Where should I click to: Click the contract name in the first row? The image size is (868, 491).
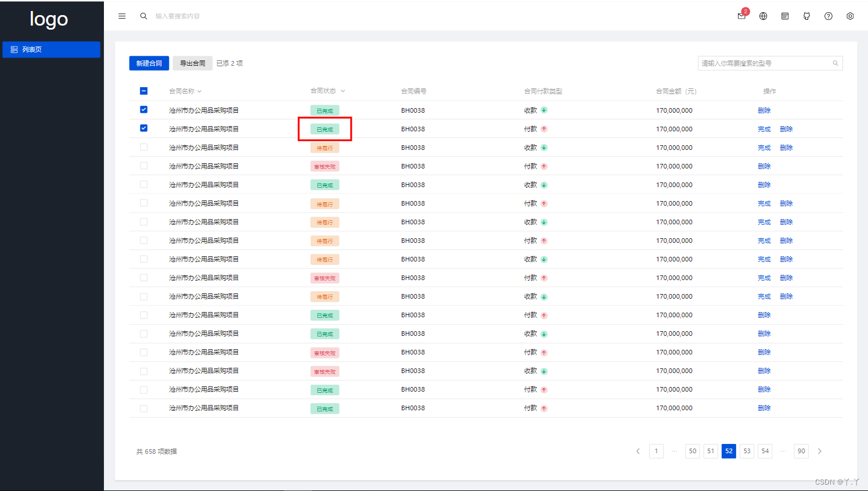[x=204, y=110]
